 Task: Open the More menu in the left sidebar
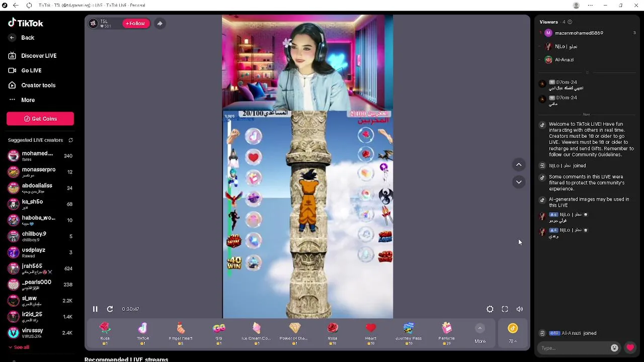click(x=22, y=100)
